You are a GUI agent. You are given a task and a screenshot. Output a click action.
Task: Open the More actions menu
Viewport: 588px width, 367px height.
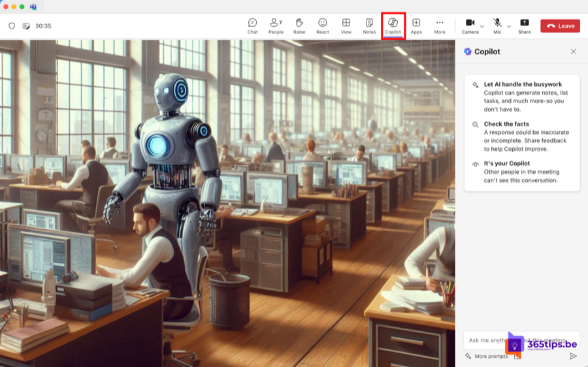pos(440,26)
